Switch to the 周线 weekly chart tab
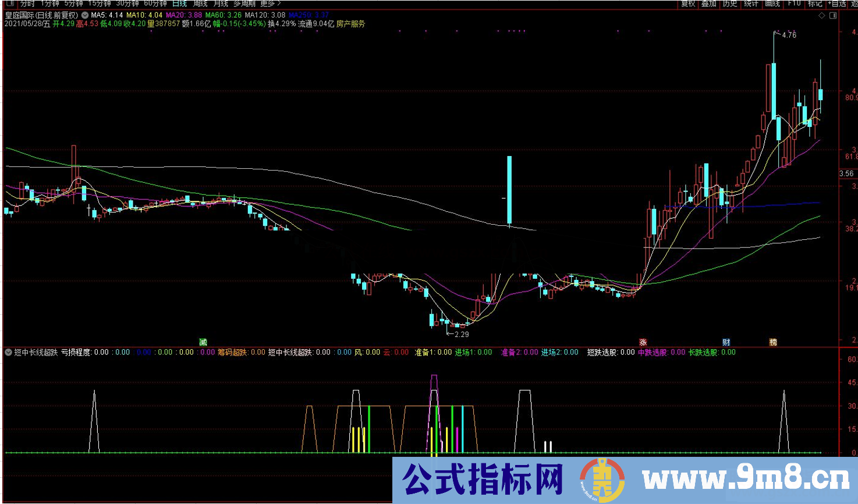This screenshot has width=858, height=504. (x=200, y=3)
